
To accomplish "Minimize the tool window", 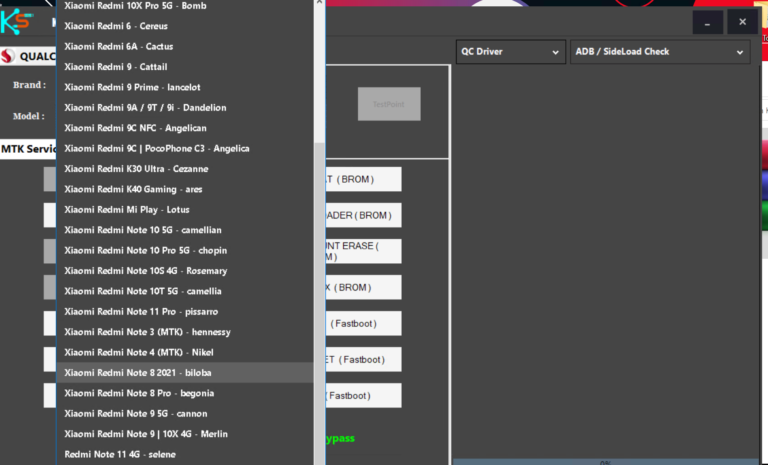I will [x=707, y=23].
